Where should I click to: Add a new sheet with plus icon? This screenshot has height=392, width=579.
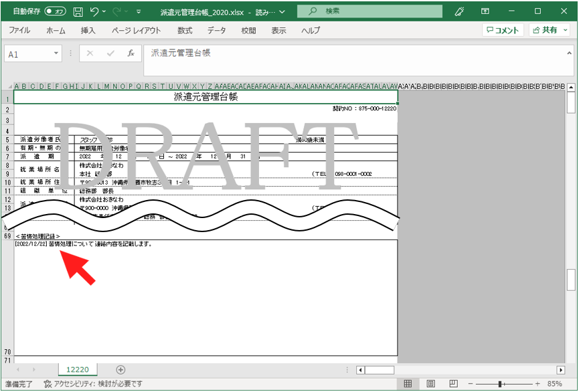pos(120,369)
